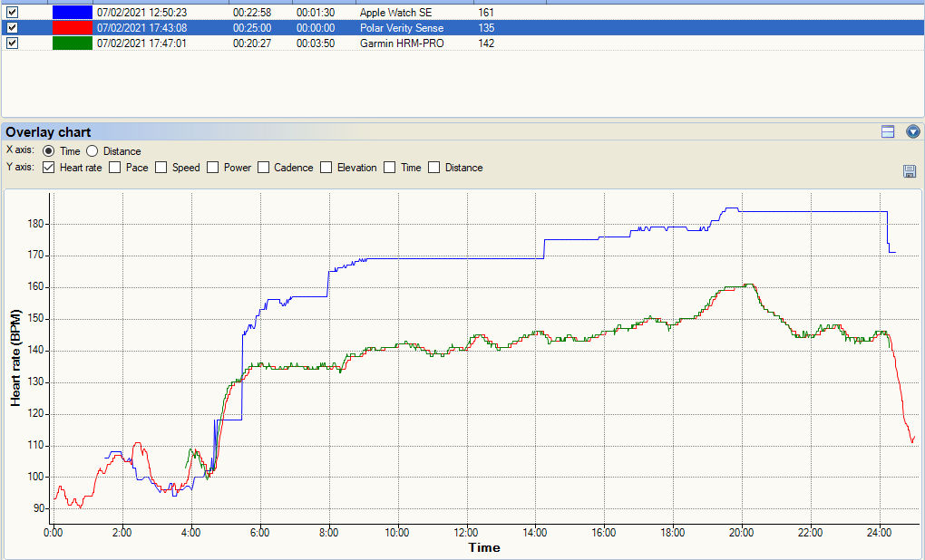
Task: Enable the Speed Y axis checkbox
Action: [x=161, y=168]
